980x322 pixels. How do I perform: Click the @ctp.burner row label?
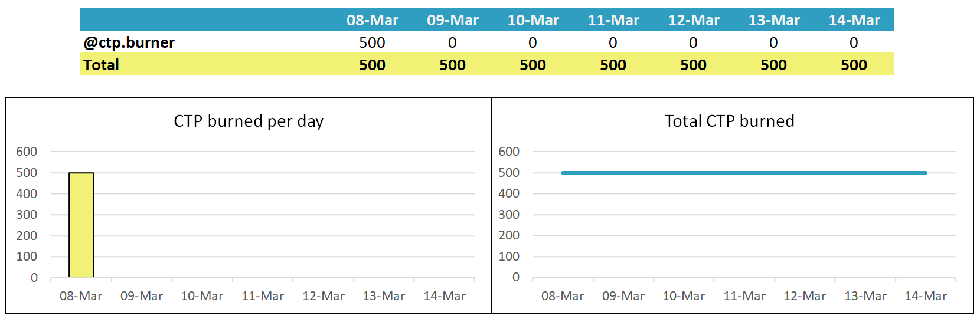129,42
